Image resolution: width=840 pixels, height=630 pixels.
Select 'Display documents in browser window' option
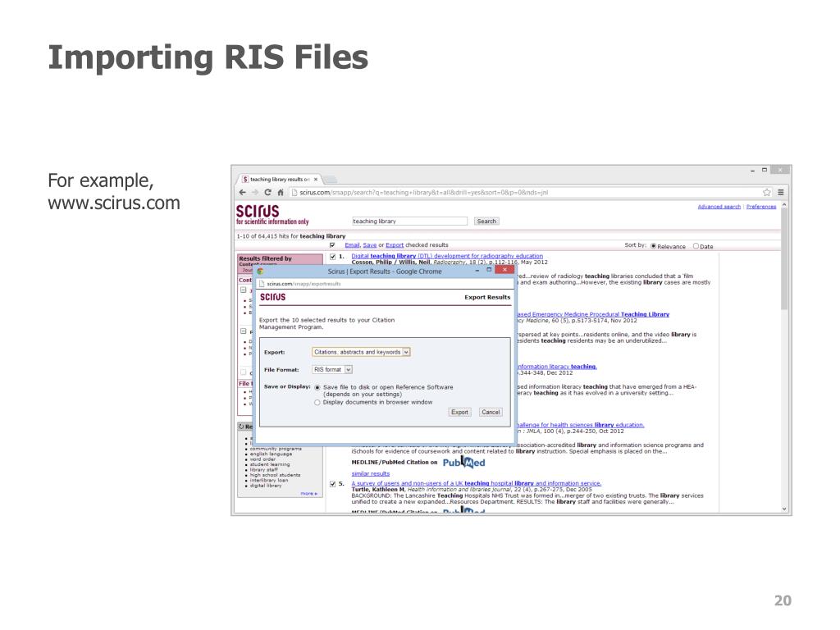pyautogui.click(x=317, y=402)
